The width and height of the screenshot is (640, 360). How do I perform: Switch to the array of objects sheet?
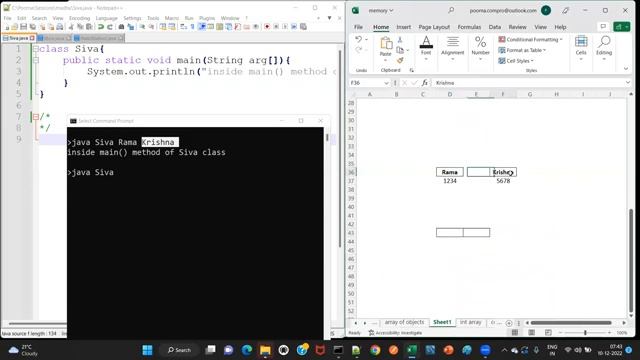pos(404,322)
